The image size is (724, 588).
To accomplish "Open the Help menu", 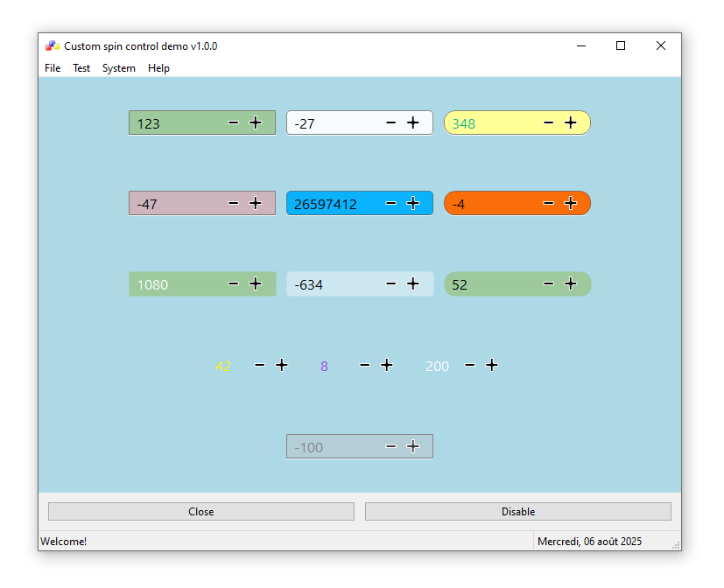I will coord(158,68).
